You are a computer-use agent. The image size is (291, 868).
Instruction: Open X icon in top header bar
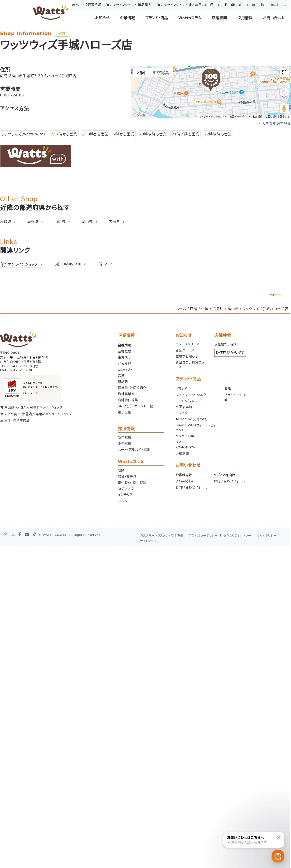(219, 5)
